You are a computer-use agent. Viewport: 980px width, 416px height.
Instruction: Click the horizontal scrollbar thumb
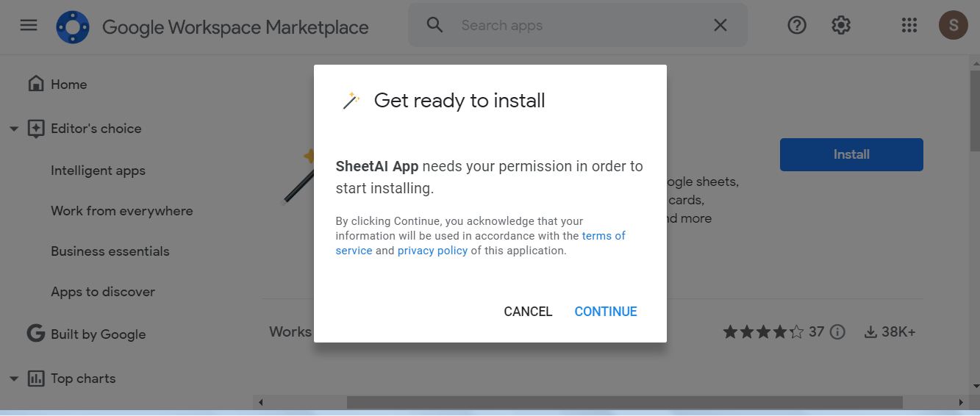point(624,402)
